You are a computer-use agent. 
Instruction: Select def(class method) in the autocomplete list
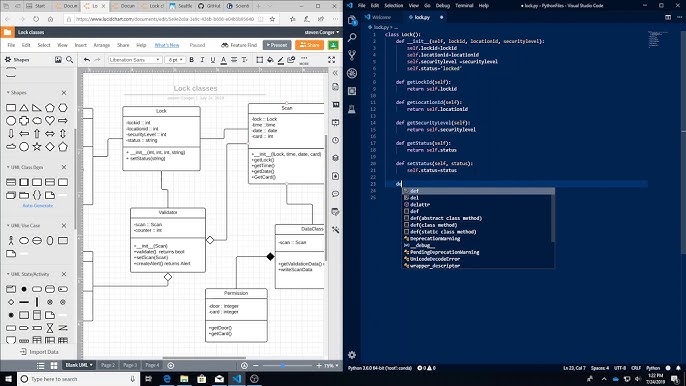(434, 225)
